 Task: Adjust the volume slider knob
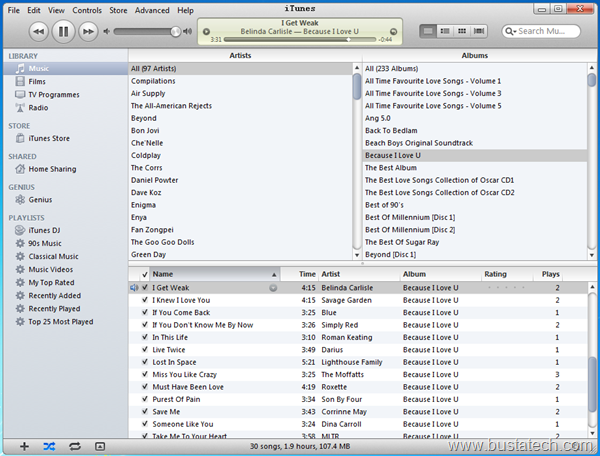(x=176, y=32)
